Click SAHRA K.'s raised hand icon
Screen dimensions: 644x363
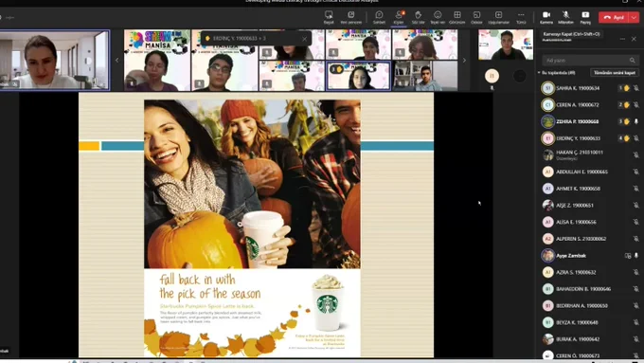pos(627,88)
